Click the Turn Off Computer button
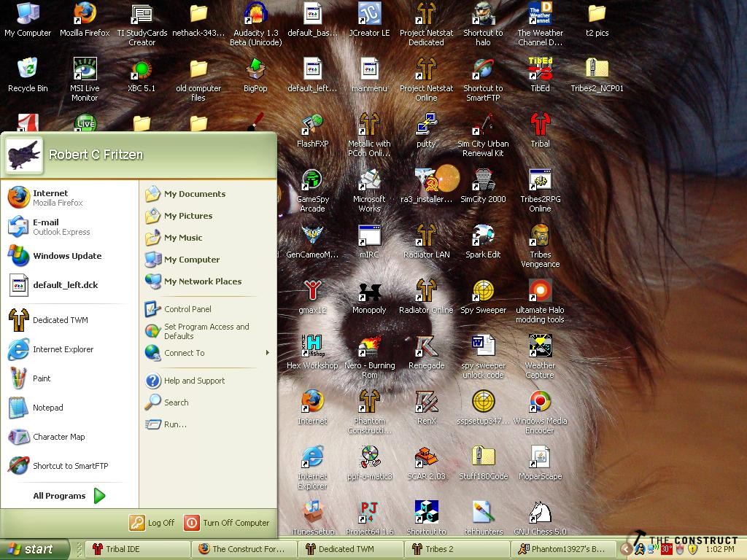This screenshot has height=560, width=747. pos(227,523)
